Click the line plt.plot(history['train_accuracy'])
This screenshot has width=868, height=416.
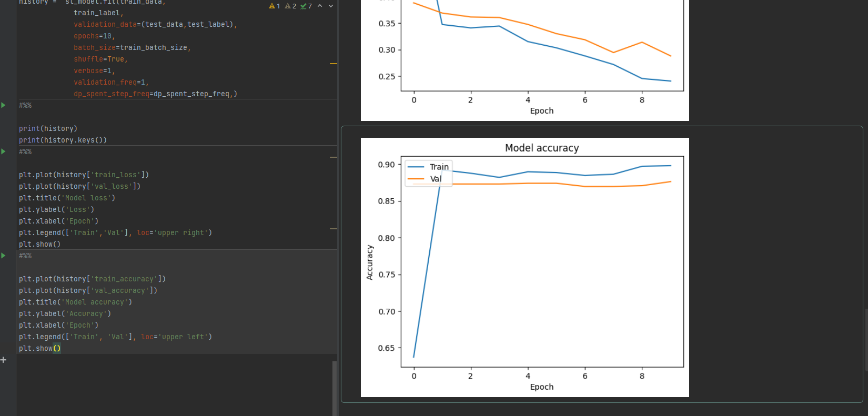[93, 279]
